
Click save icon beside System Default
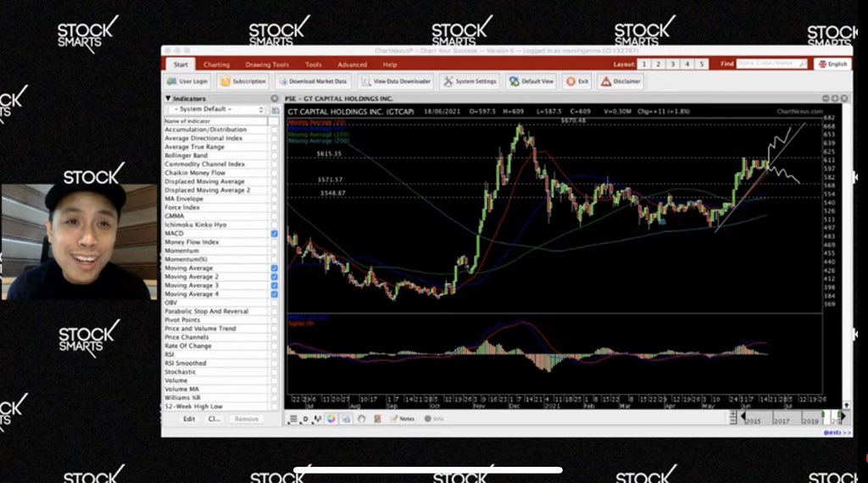[x=275, y=110]
